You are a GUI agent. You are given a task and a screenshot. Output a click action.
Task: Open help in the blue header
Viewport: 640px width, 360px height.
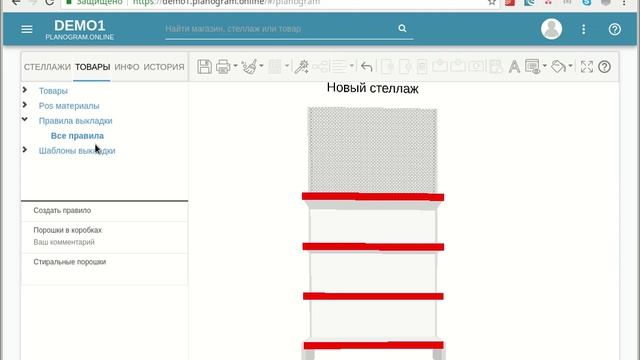(x=614, y=29)
